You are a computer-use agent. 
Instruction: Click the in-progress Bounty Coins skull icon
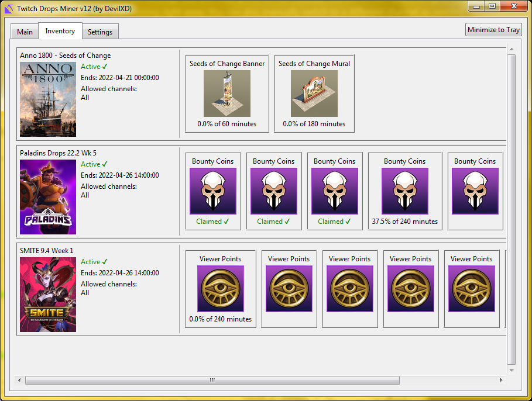[x=404, y=192]
